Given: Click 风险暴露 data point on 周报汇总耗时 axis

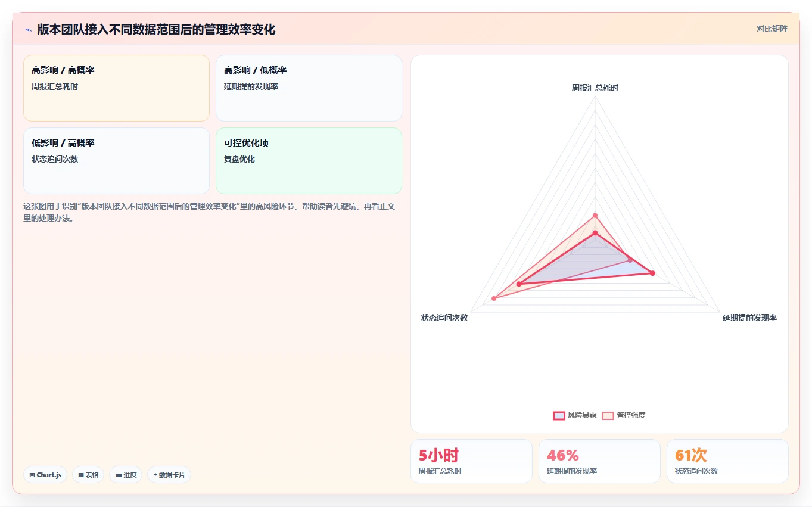Looking at the screenshot, I should click(x=595, y=233).
